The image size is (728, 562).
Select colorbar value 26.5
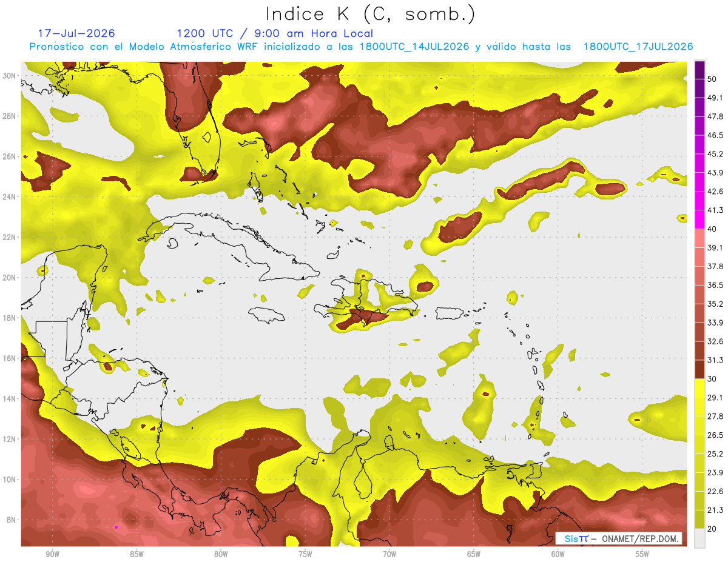(x=715, y=435)
